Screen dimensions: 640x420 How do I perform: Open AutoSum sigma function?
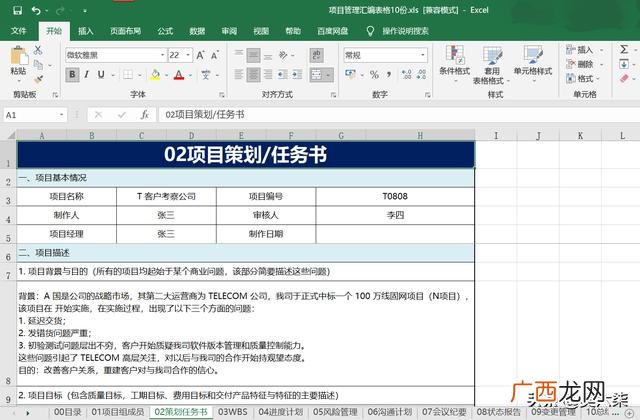pyautogui.click(x=624, y=49)
